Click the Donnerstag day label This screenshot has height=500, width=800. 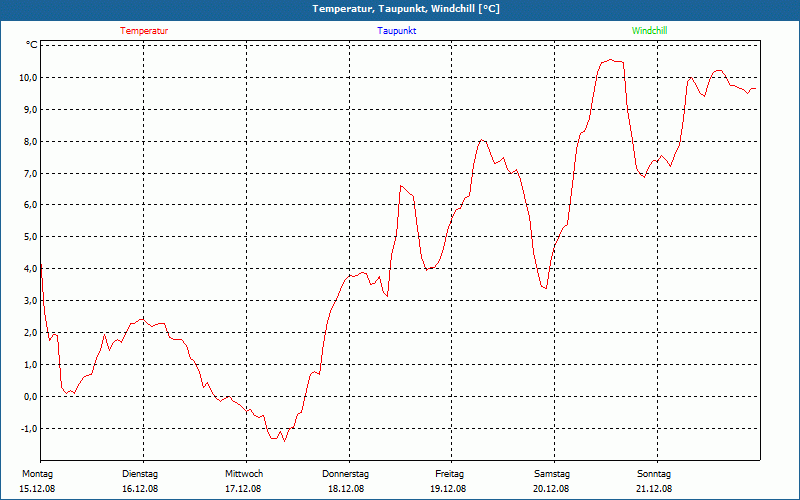coord(345,474)
